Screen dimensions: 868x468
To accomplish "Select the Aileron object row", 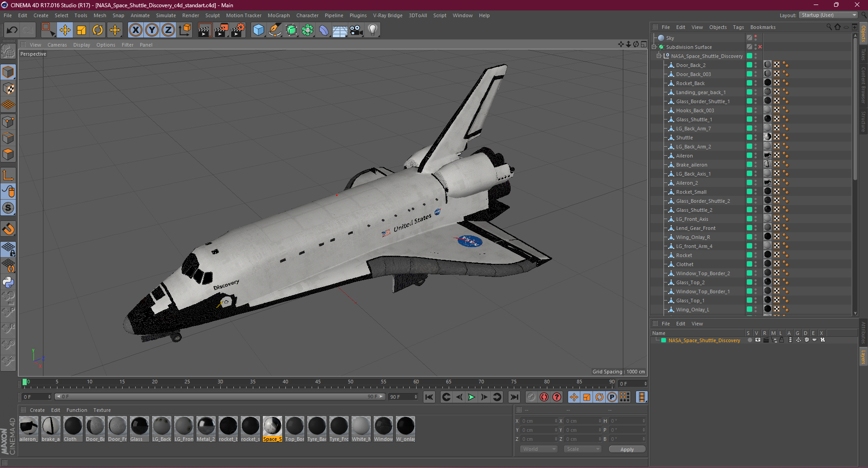I will pos(684,156).
